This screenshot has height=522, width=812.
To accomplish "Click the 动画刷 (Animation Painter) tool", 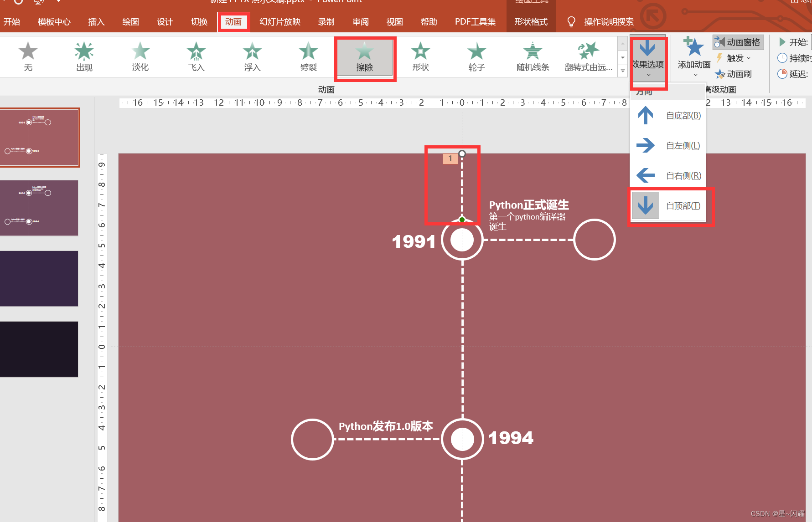I will pos(733,74).
